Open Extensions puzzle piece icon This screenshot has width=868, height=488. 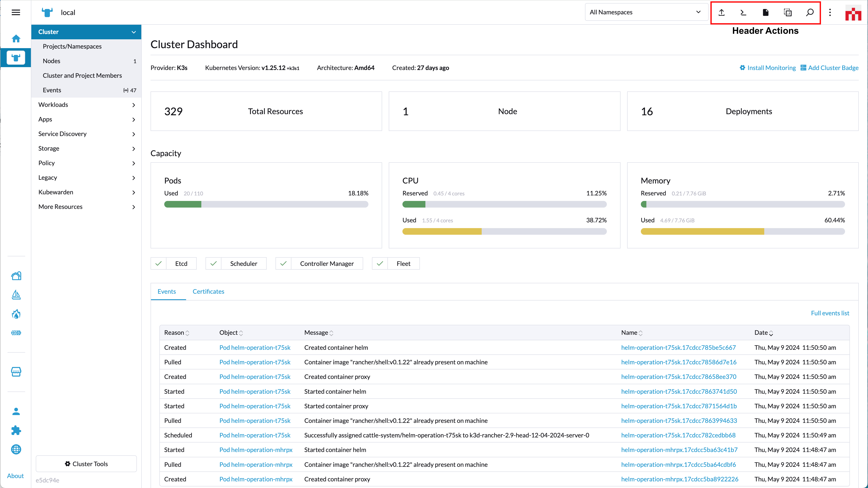tap(16, 430)
